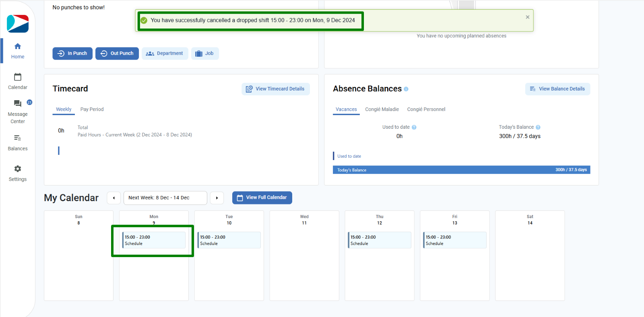
Task: Click the My Calendar heading
Action: click(71, 198)
